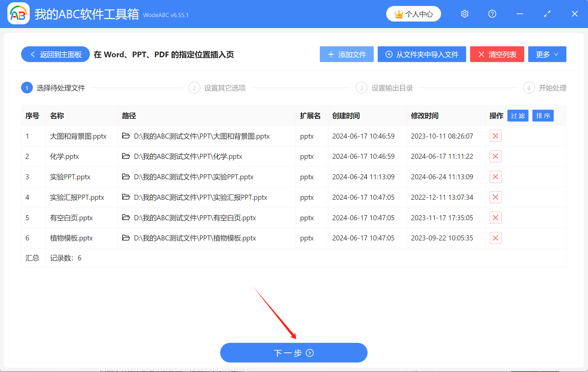This screenshot has height=372, width=588.
Task: Remove 大图和背景图.pptx with its red X
Action: (495, 136)
